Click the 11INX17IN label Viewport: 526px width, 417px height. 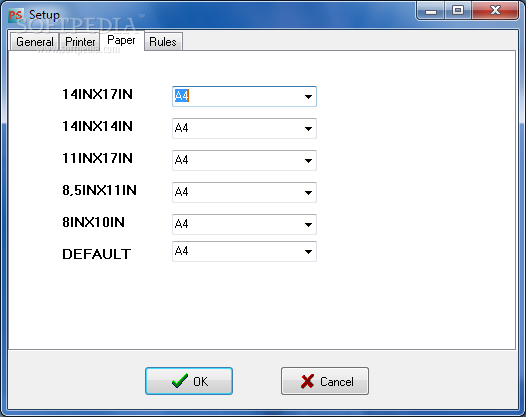(x=98, y=158)
